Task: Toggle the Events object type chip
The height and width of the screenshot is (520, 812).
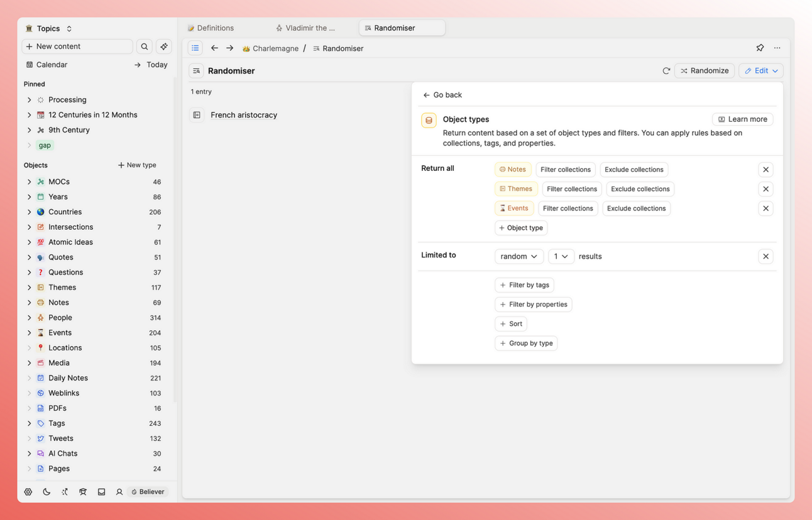Action: [514, 208]
